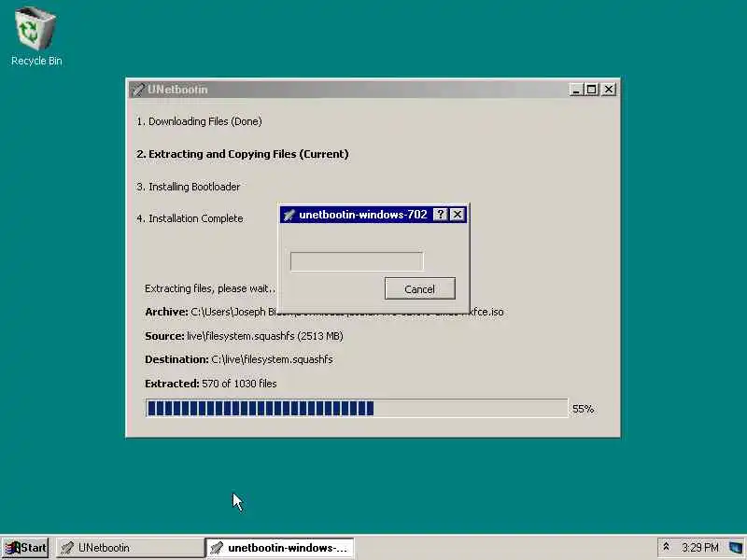Screen dimensions: 747x560
Task: Switch to unetbootin-windows taskbar button
Action: 279,548
